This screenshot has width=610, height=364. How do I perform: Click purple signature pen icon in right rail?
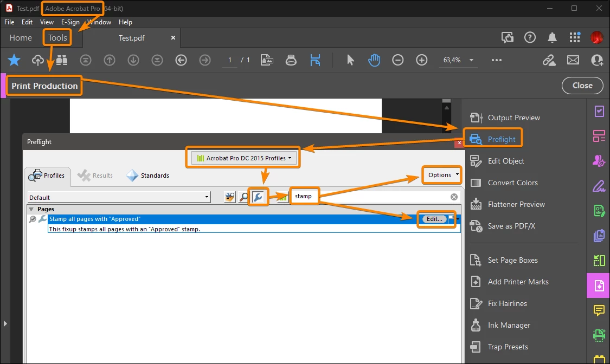[x=599, y=186]
